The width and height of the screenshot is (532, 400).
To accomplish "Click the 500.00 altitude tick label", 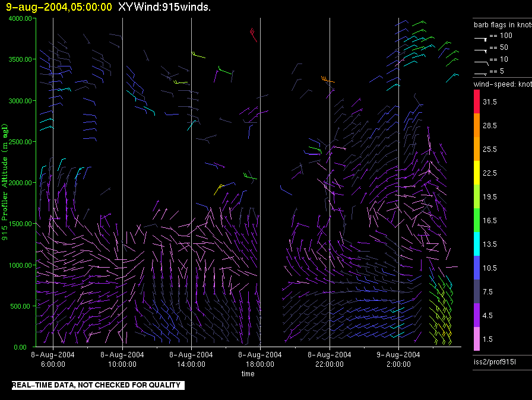I will coord(20,306).
